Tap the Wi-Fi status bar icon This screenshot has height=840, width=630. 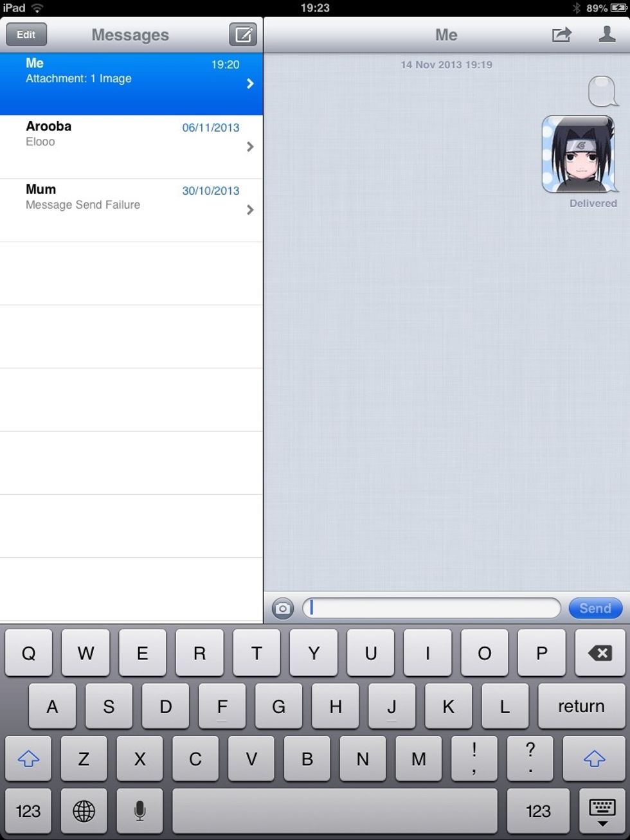[37, 8]
